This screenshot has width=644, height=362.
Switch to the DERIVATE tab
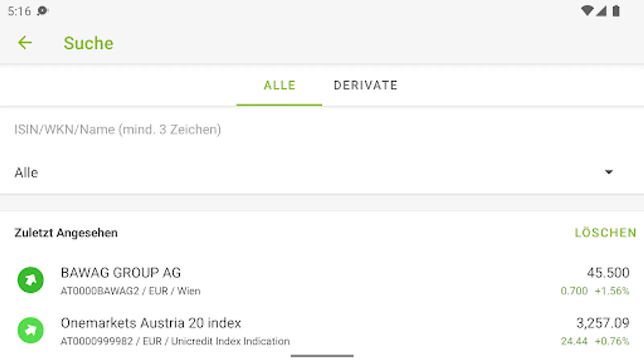365,85
